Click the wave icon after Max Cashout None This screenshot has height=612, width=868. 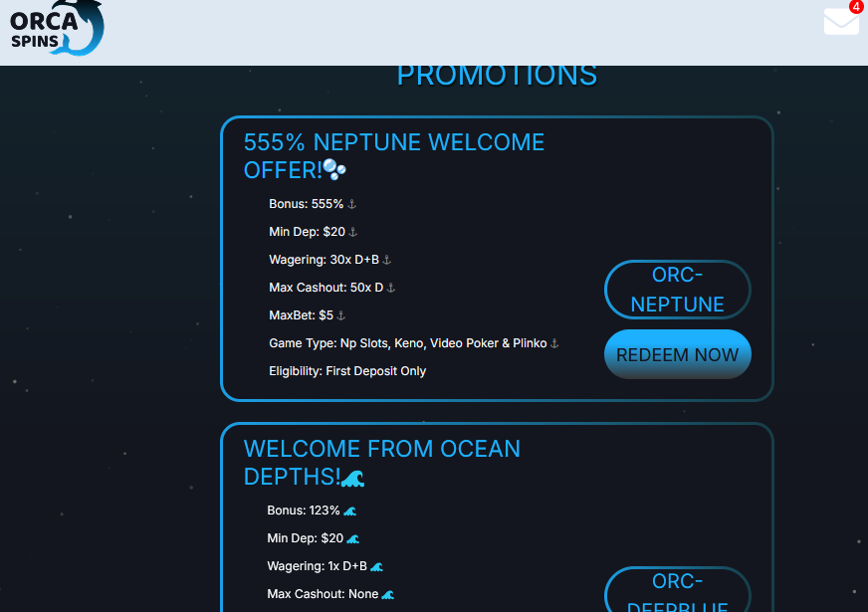click(388, 594)
